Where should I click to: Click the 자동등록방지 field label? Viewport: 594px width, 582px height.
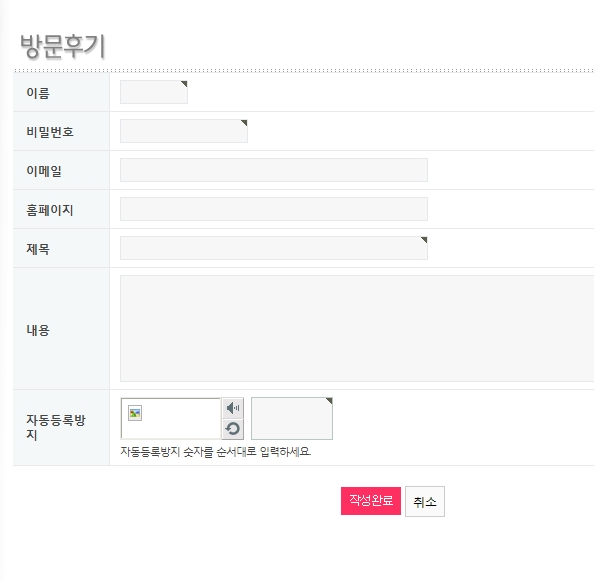(56, 427)
